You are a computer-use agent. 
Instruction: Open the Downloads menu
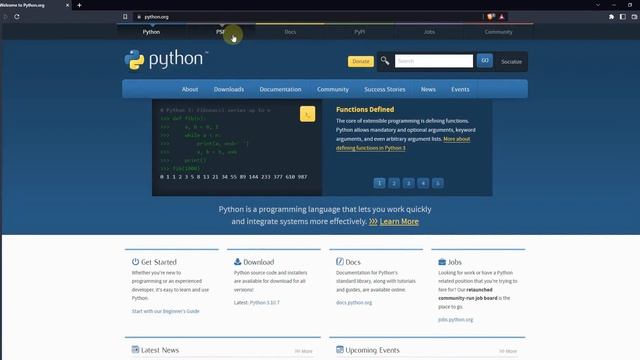(x=229, y=89)
